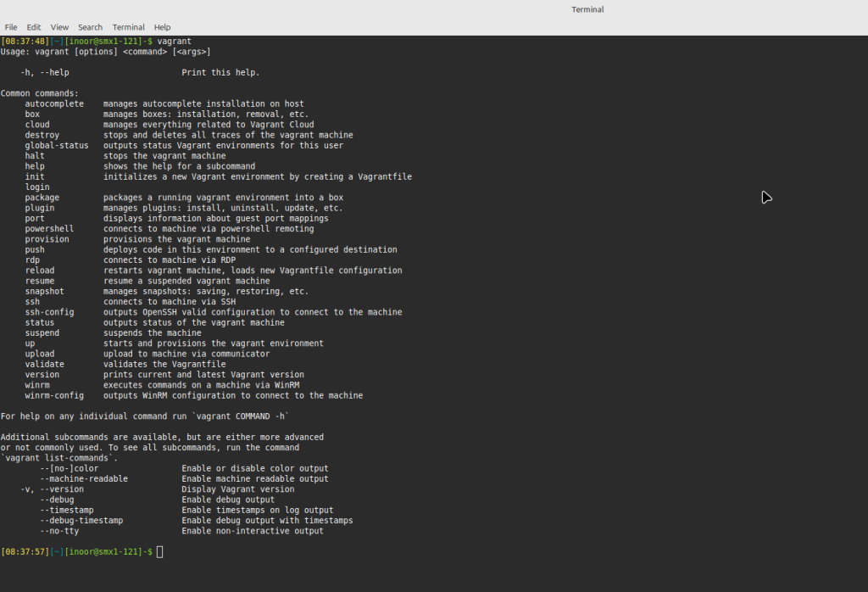Open the View menu

pos(59,27)
